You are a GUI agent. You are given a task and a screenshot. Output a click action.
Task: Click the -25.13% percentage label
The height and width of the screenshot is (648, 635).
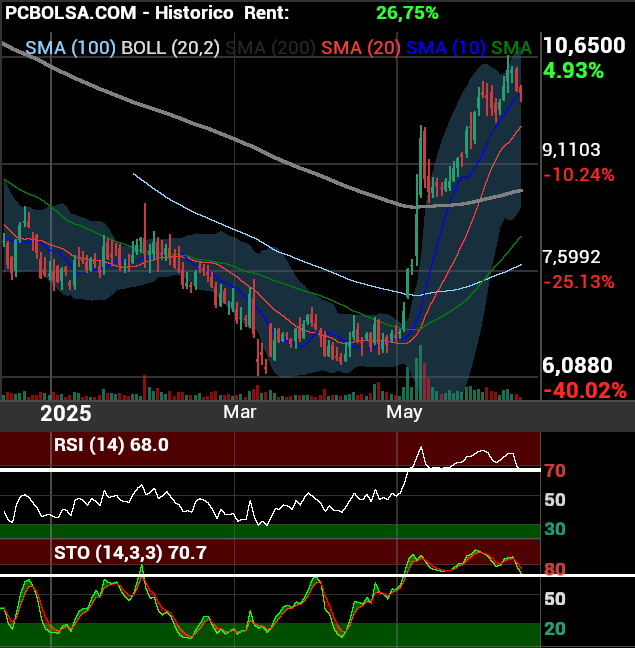point(579,282)
